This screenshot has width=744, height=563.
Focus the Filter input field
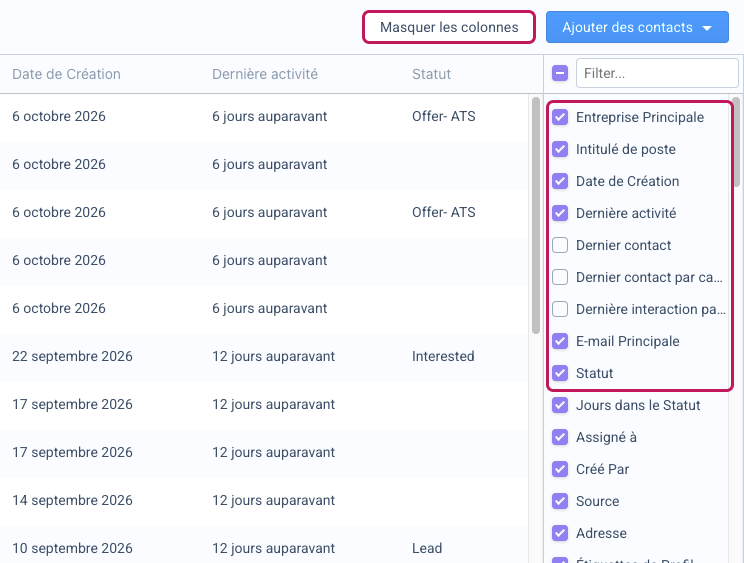tap(657, 73)
